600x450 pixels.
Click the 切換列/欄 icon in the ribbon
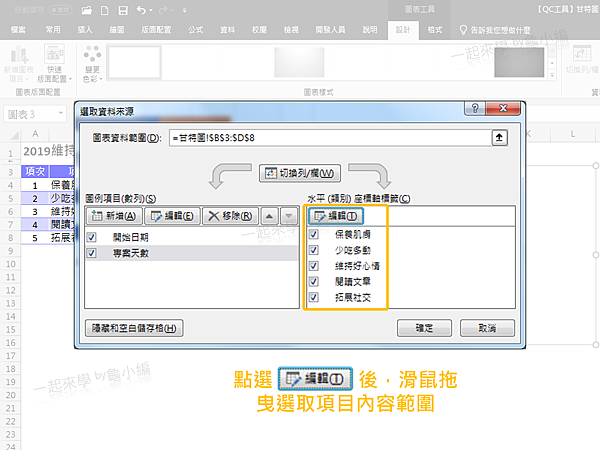point(582,54)
